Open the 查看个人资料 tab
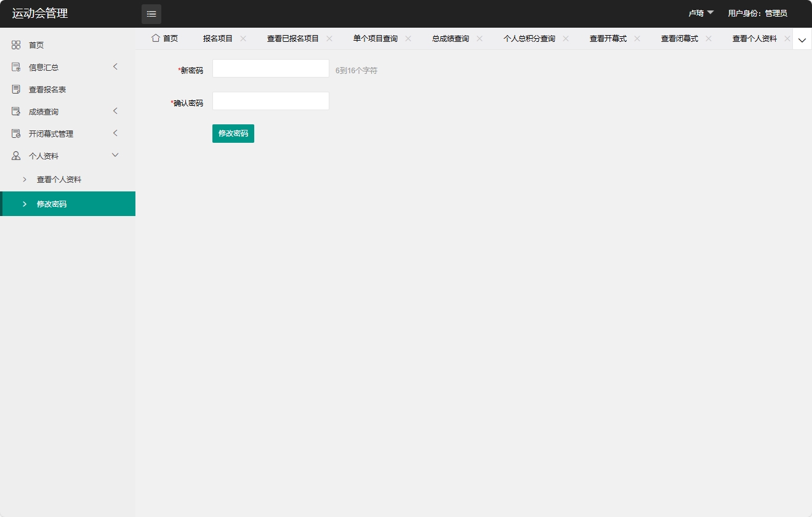This screenshot has width=812, height=517. point(754,38)
